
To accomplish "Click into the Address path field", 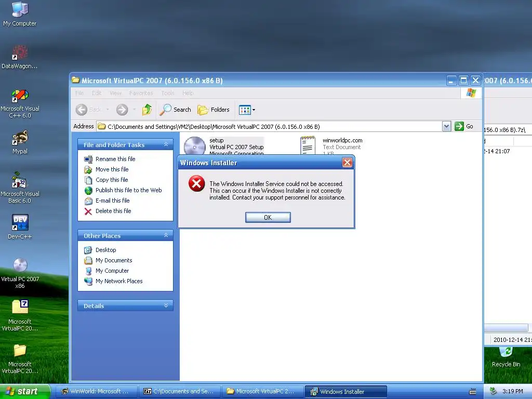I will click(x=270, y=127).
